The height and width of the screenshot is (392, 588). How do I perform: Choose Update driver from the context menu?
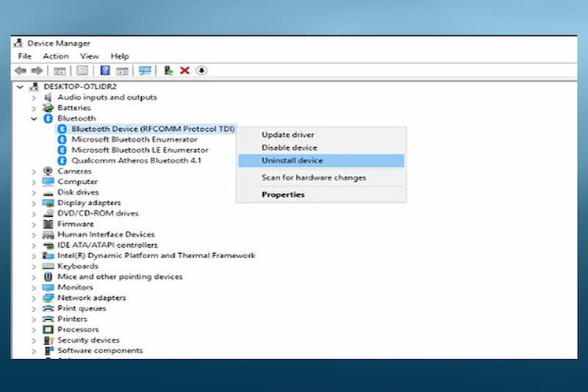click(x=321, y=135)
